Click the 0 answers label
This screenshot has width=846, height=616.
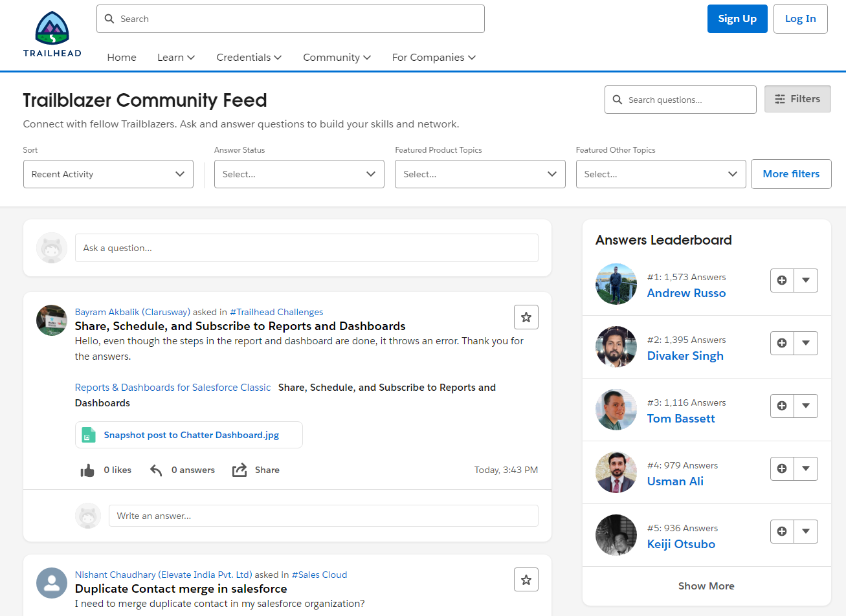193,470
